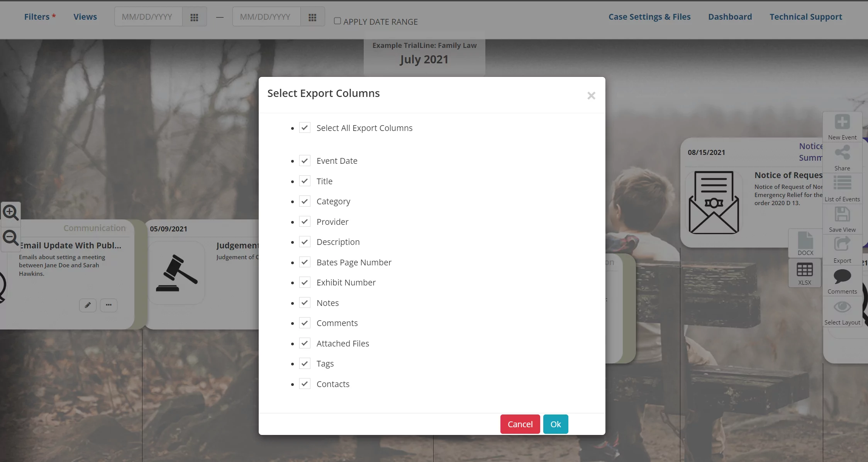868x462 pixels.
Task: Uncheck Select All Export Columns
Action: [305, 127]
